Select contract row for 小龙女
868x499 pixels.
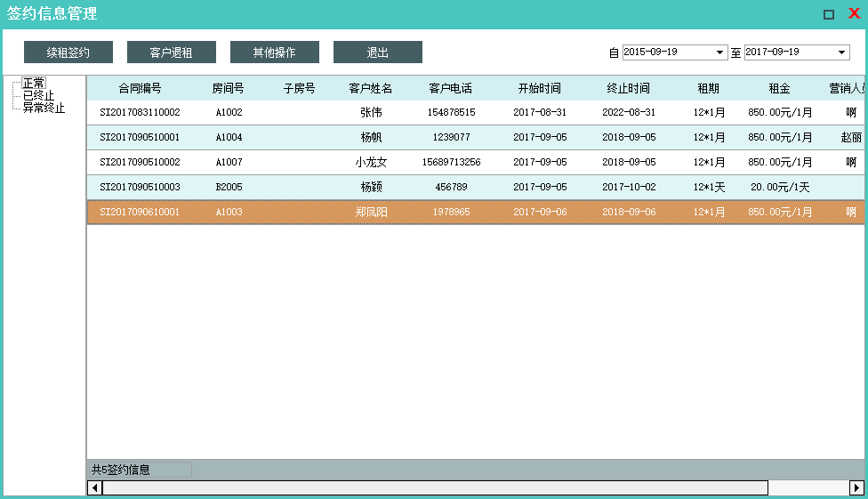[371, 163]
